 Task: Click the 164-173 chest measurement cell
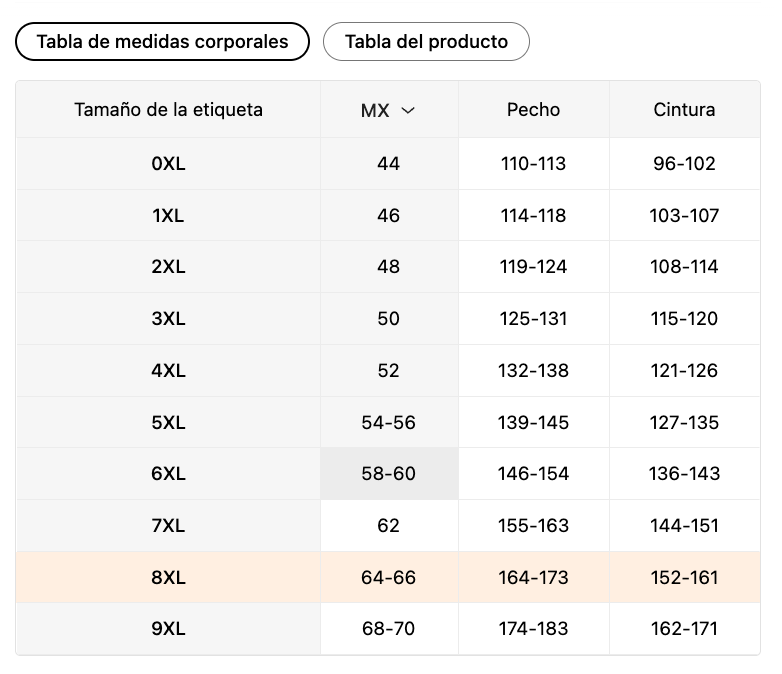coord(534,577)
